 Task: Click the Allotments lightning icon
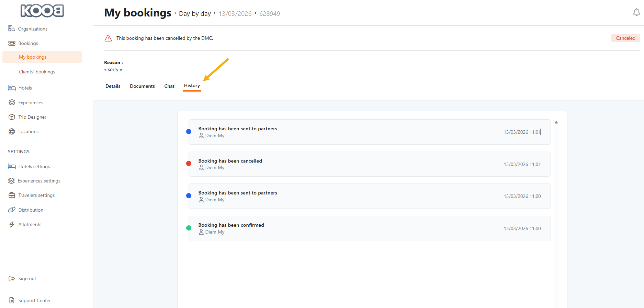[x=12, y=224]
